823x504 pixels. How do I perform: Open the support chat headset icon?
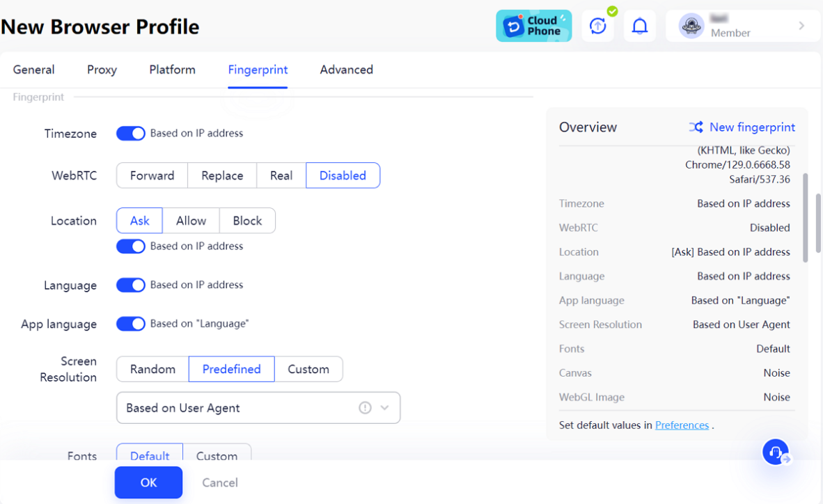tap(776, 452)
